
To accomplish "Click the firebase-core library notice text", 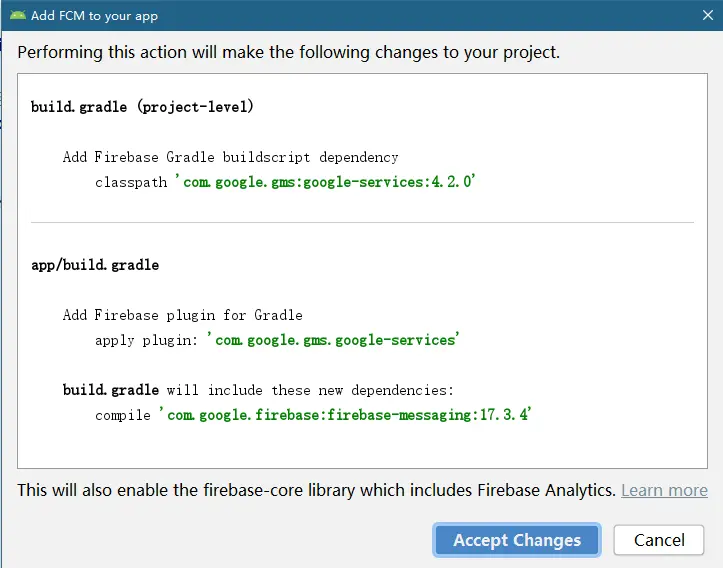I will [x=316, y=490].
